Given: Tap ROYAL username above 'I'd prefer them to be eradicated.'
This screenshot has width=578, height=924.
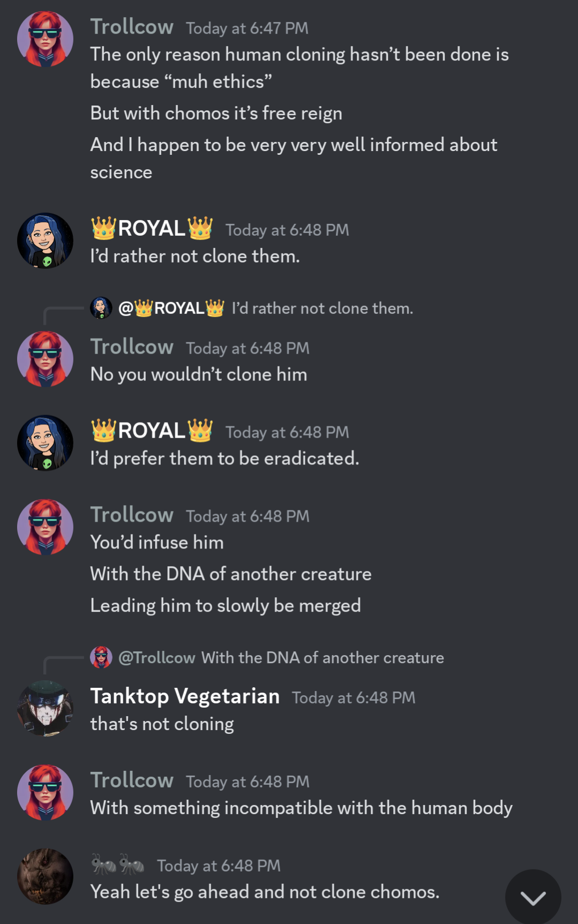Looking at the screenshot, I should (152, 431).
